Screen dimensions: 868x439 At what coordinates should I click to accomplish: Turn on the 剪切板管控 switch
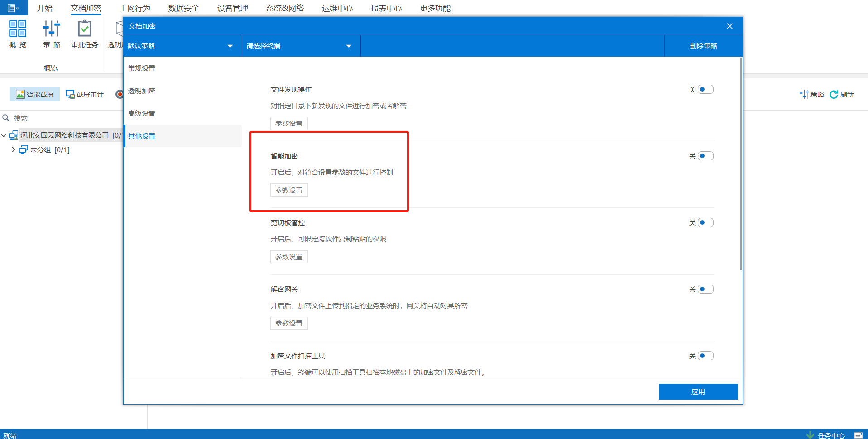(x=705, y=222)
